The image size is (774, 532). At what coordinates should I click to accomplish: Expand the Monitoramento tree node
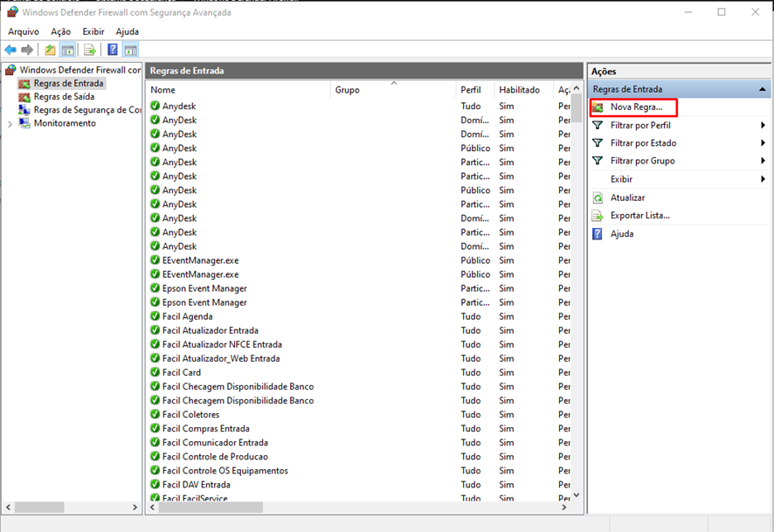coord(10,124)
